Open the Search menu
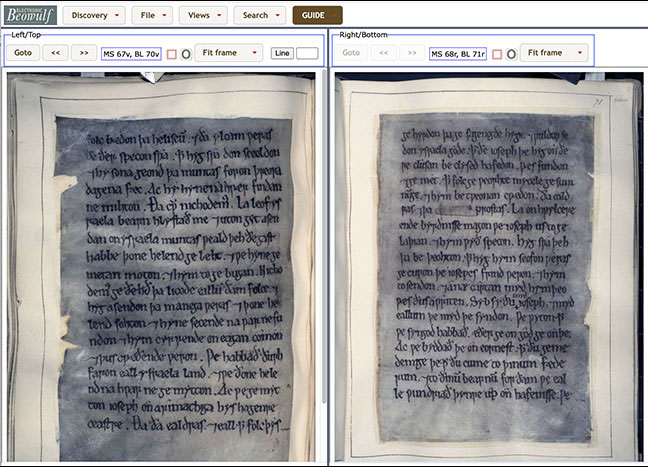Viewport: 648px width, 467px height. 260,15
